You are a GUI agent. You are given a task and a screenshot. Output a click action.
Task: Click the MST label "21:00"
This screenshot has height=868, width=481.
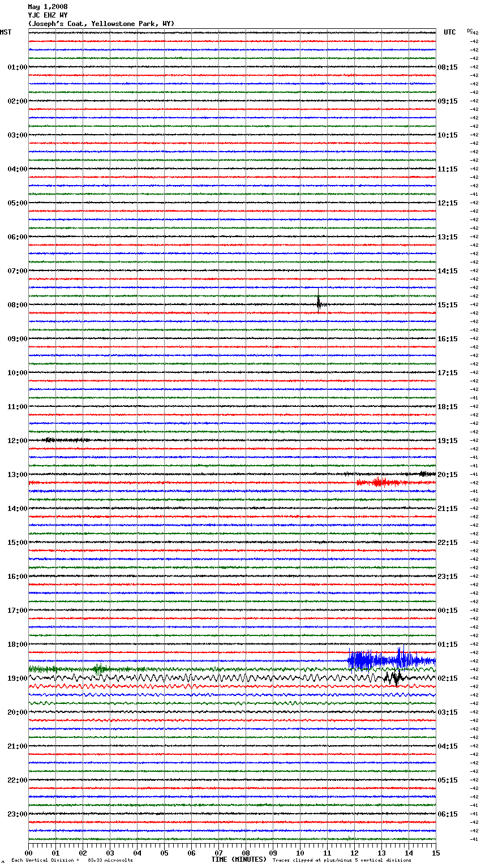tap(18, 746)
